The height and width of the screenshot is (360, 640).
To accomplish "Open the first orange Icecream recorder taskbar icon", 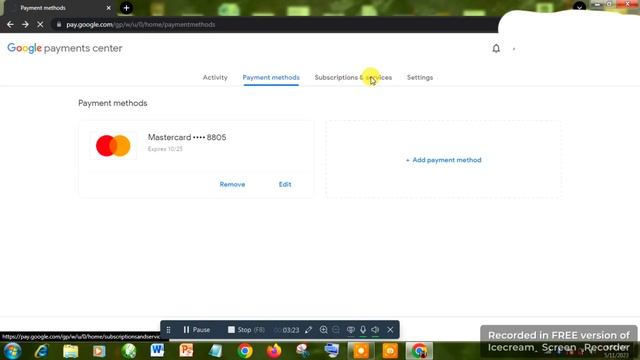I will click(x=361, y=351).
